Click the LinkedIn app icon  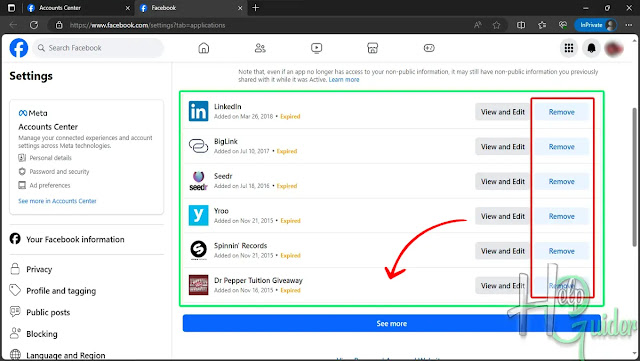(x=198, y=111)
